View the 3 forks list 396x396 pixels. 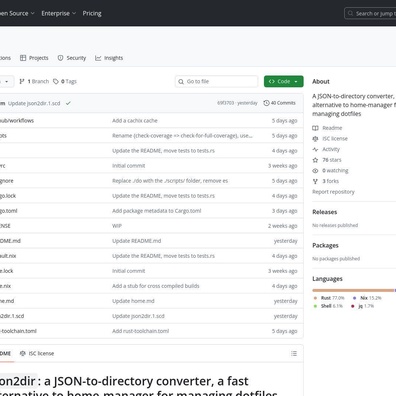[330, 181]
